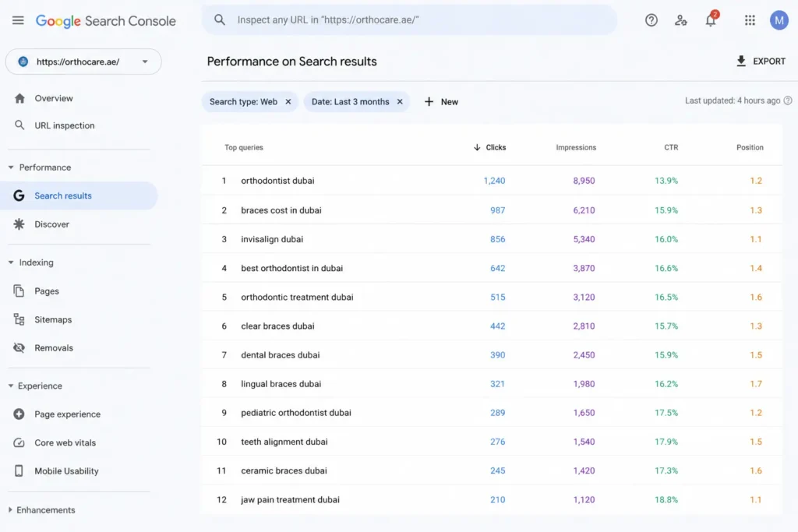Screen dimensions: 798x532
Task: Click the Removals crossed-eye icon
Action: [19, 348]
